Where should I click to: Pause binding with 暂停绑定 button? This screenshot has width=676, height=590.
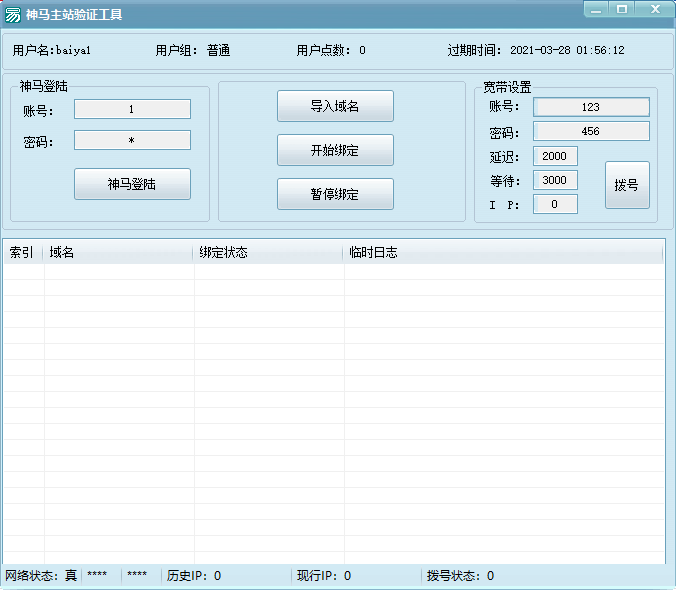coord(335,194)
